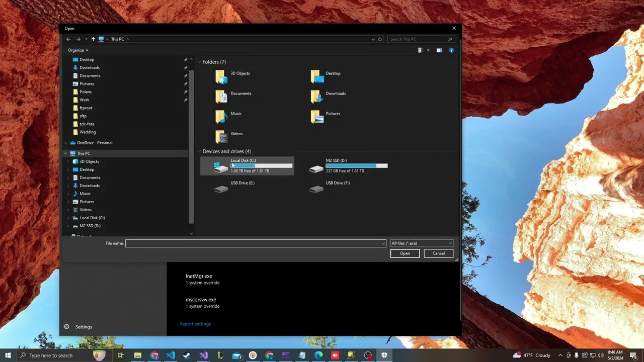
Task: Click Local Disk (C:) capacity bar
Action: point(261,165)
